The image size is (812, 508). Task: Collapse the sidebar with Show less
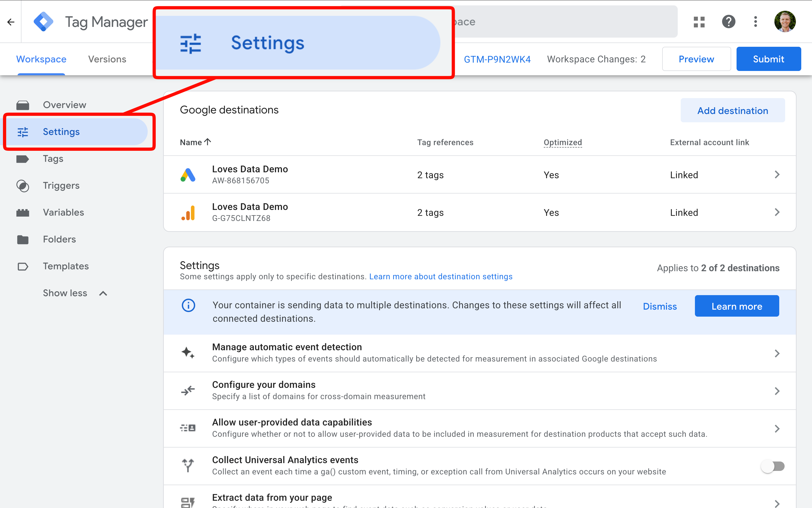coord(75,293)
